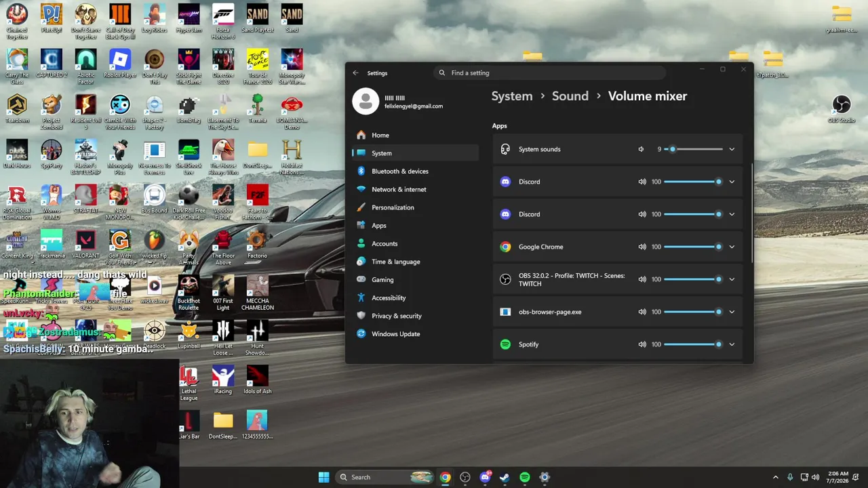
Task: Expand obs-browser-page.exe row options
Action: 732,312
